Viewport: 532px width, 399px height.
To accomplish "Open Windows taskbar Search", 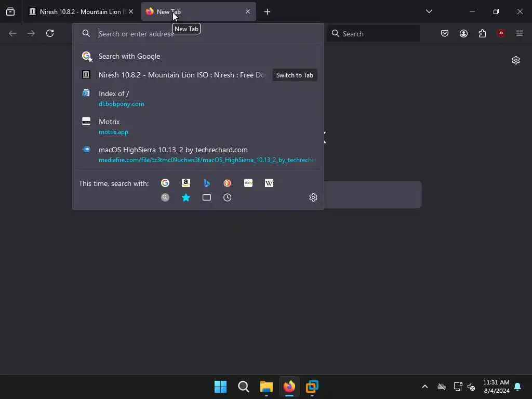I will pos(244,387).
